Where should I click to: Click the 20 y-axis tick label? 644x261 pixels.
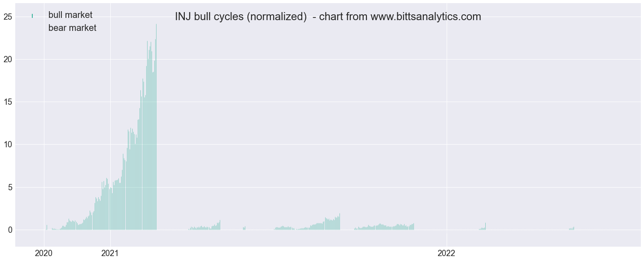coord(8,59)
